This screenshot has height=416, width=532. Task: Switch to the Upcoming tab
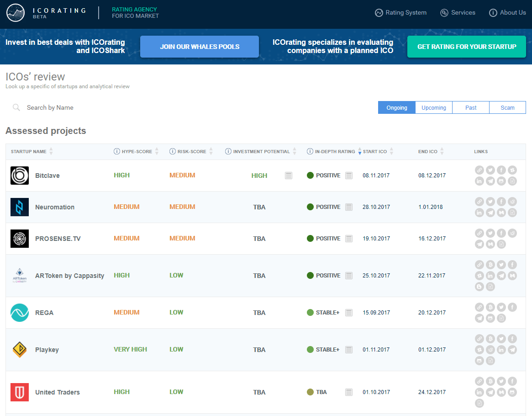(x=434, y=107)
